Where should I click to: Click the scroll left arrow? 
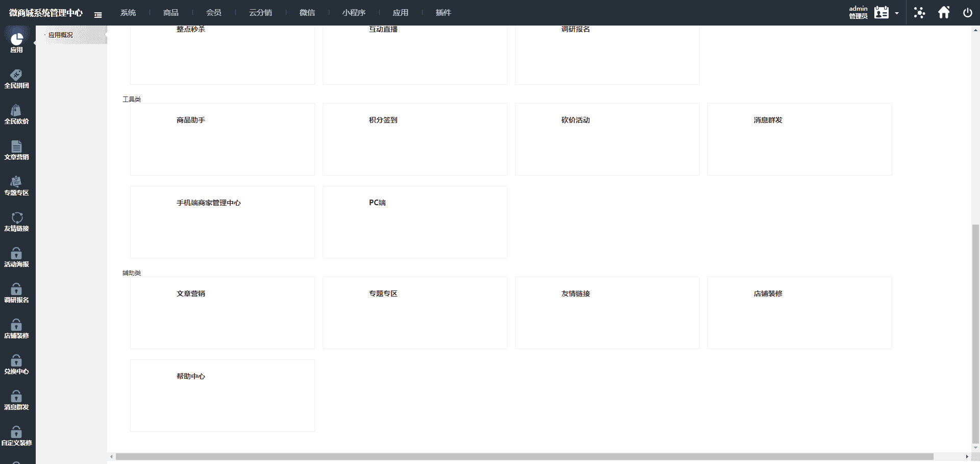(111, 457)
